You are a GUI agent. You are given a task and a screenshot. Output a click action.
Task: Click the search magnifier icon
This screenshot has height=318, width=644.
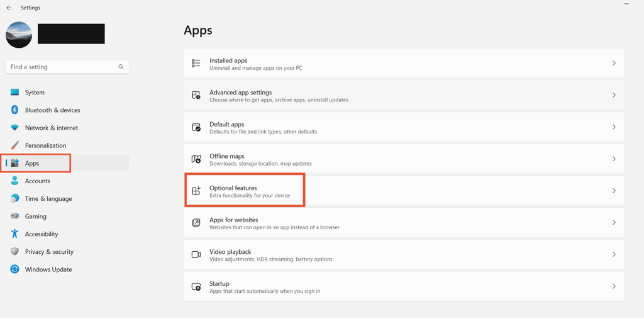tap(121, 67)
